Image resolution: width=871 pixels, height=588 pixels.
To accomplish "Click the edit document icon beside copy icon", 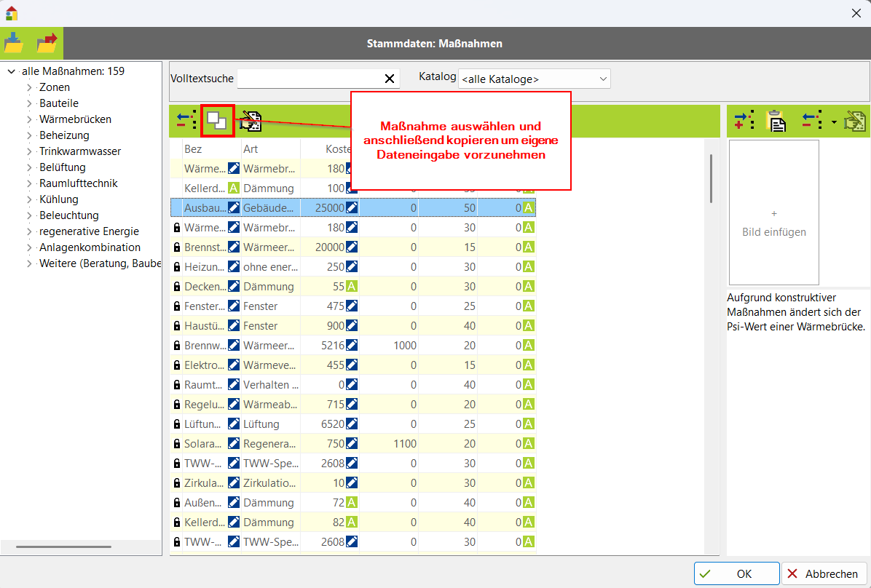I will [x=251, y=121].
